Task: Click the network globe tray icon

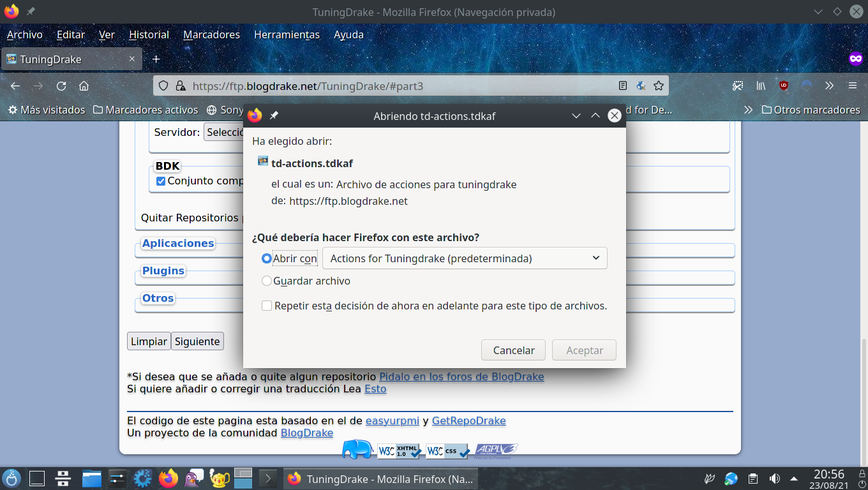Action: [731, 479]
